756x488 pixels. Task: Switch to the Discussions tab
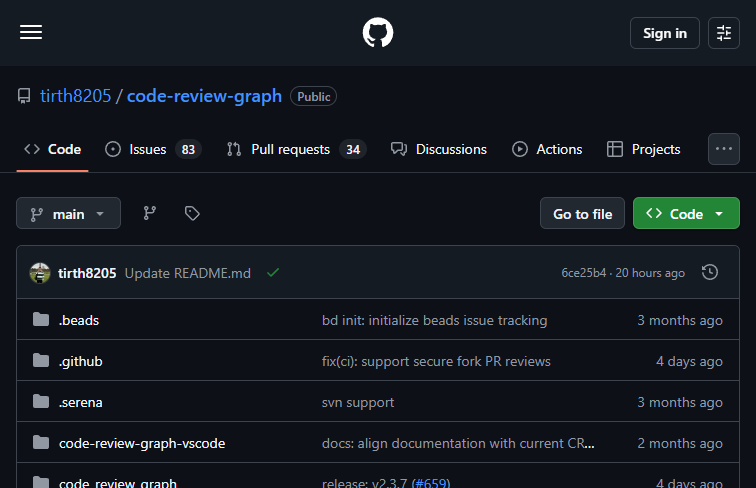point(439,149)
